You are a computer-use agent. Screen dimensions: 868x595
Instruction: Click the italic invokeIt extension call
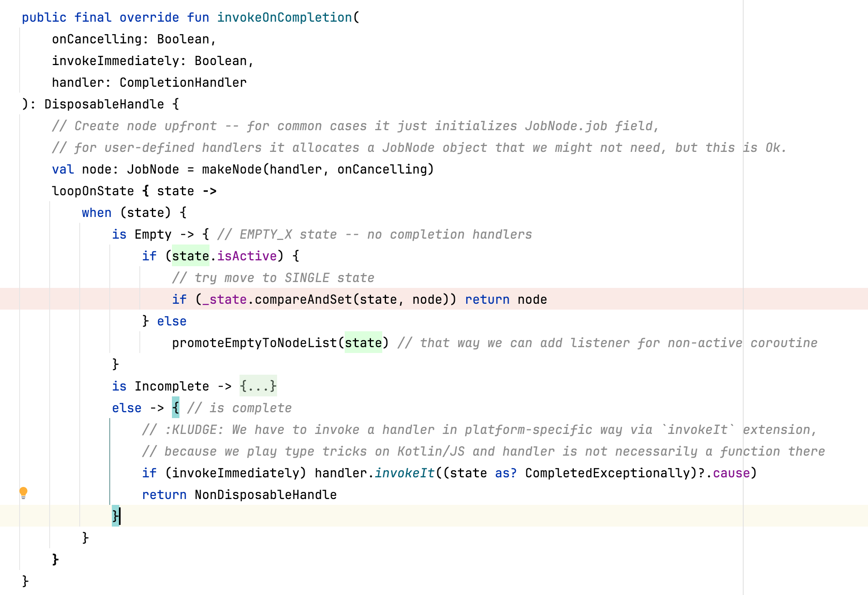pyautogui.click(x=404, y=473)
